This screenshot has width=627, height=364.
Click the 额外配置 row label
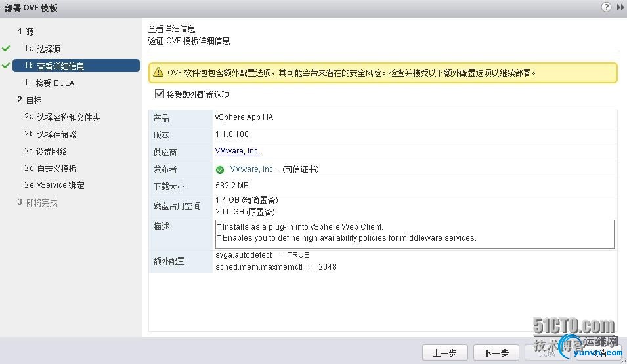coord(169,261)
